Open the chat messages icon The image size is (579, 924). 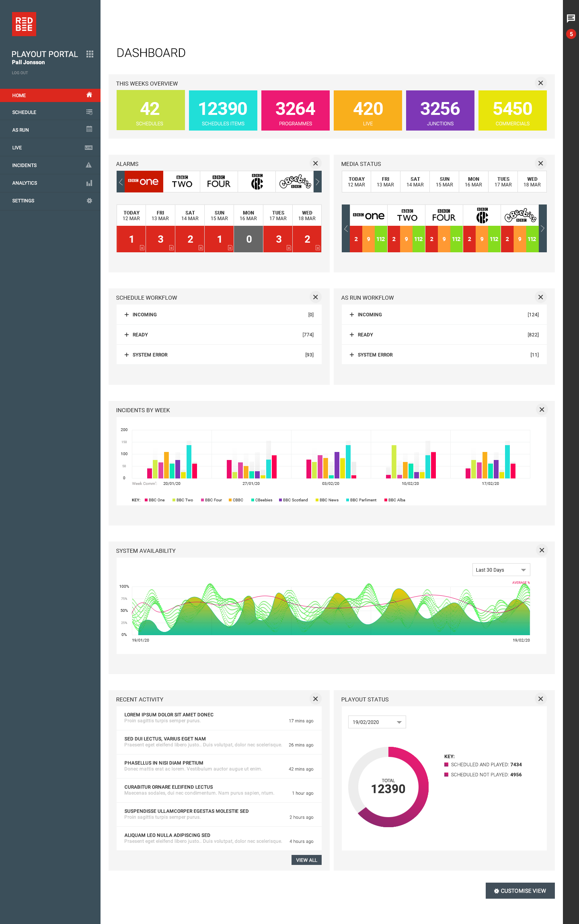pos(571,18)
